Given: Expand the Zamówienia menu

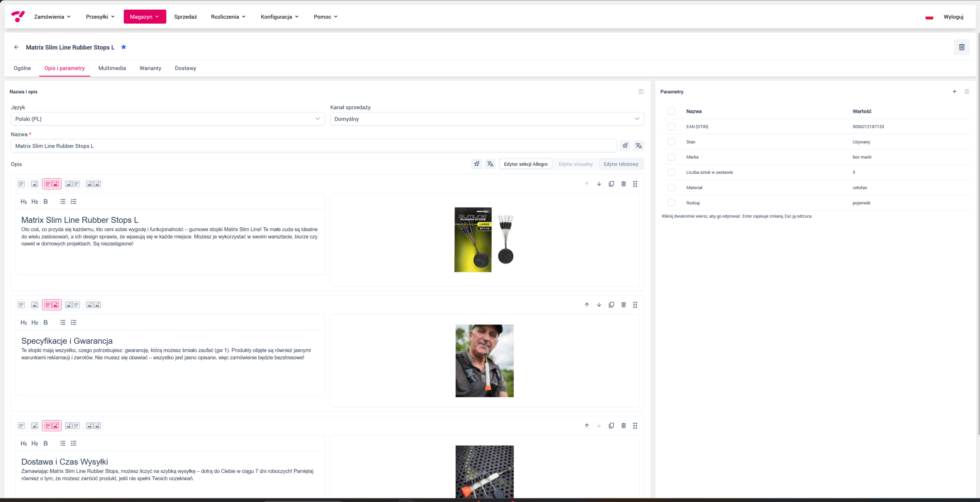Looking at the screenshot, I should (52, 17).
